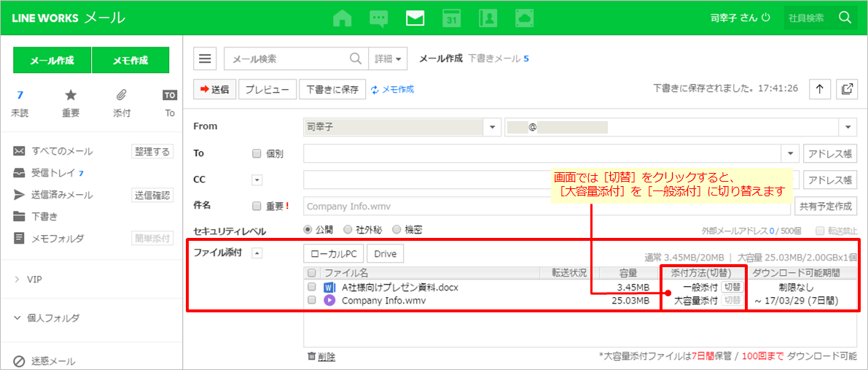This screenshot has height=370, width=868.
Task: Click the hamburger menu list icon
Action: coord(206,59)
